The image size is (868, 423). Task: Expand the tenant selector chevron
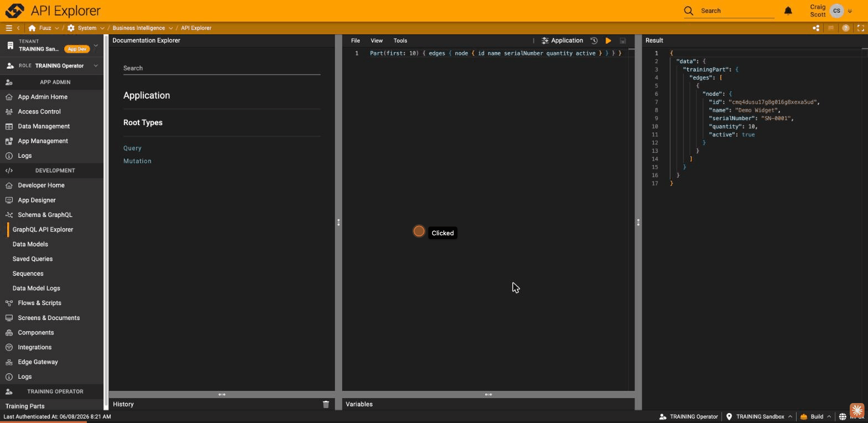(96, 45)
